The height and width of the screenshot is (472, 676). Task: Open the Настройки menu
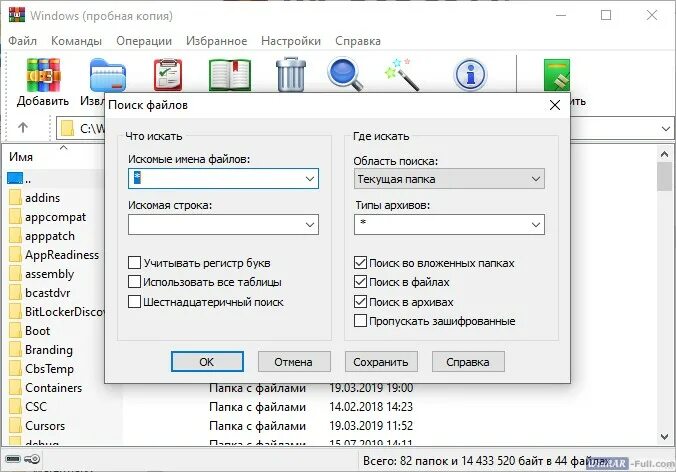(x=291, y=41)
